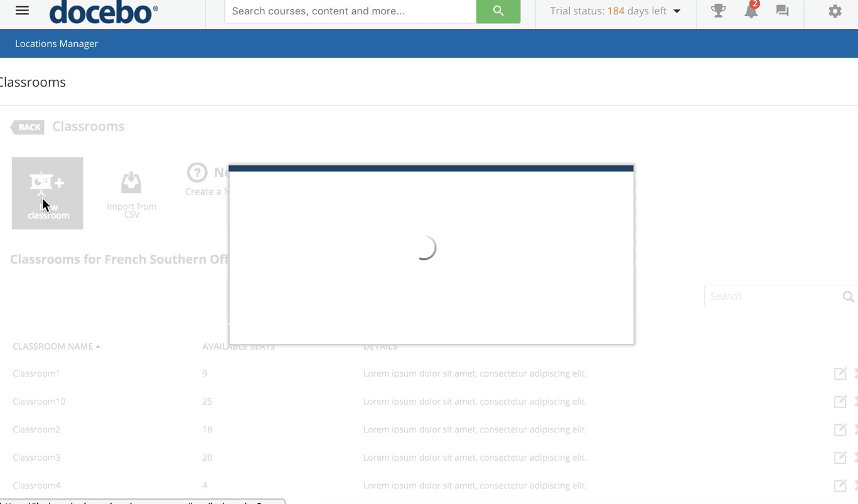Click the green search button
858x504 pixels.
(x=498, y=11)
